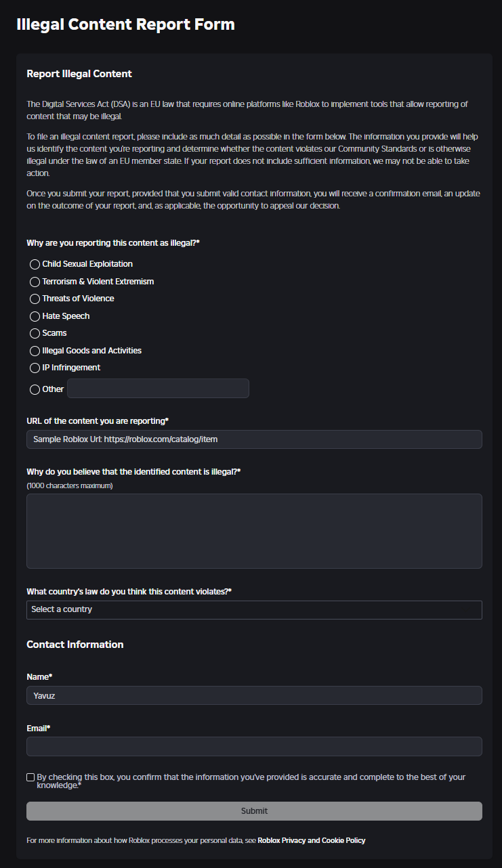Check the accuracy confirmation checkbox
The image size is (502, 868).
(30, 777)
